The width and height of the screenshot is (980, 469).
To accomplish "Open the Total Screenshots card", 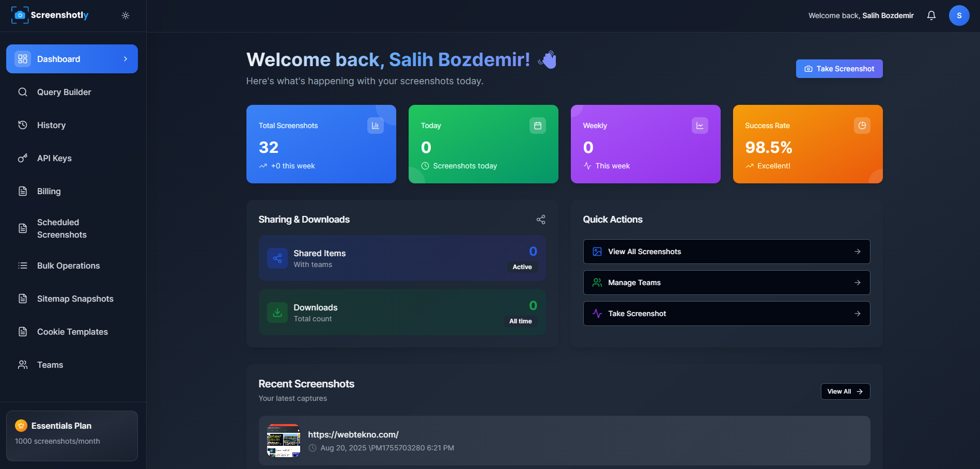I will pos(321,144).
